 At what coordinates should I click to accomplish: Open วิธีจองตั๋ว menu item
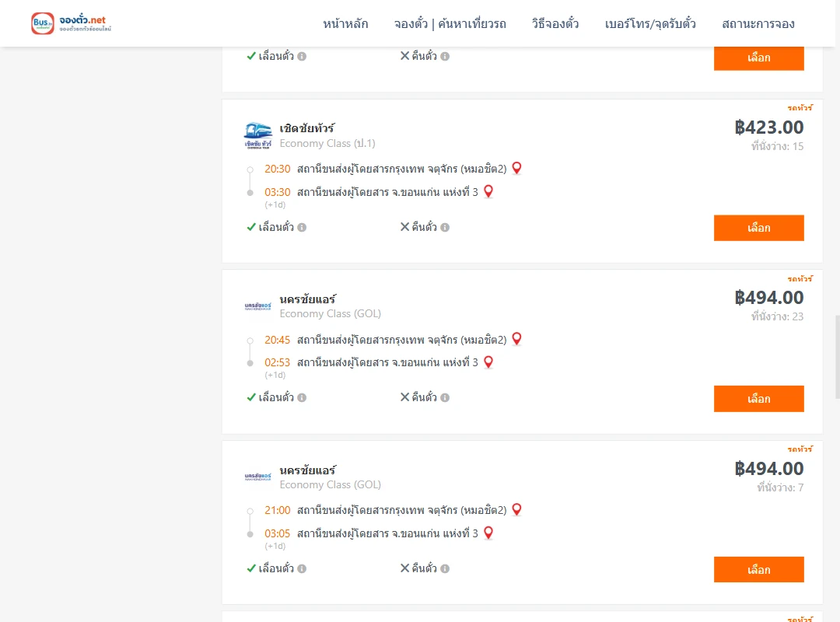point(555,24)
